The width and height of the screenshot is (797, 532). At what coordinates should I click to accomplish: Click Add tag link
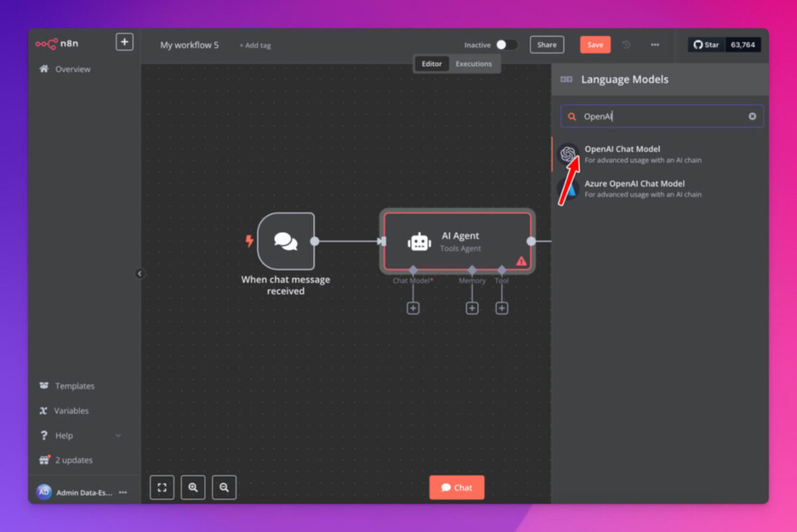click(x=255, y=46)
